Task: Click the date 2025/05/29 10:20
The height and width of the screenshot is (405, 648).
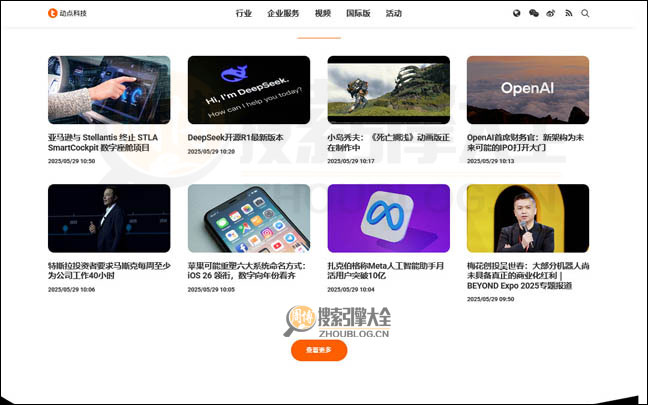Action: click(x=211, y=152)
